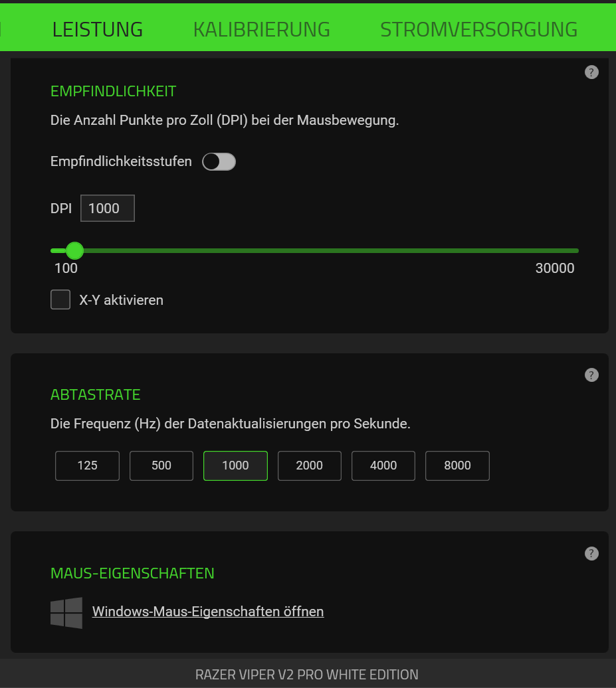Set polling rate to 125 Hz
Screen dimensions: 616x688
tap(87, 466)
